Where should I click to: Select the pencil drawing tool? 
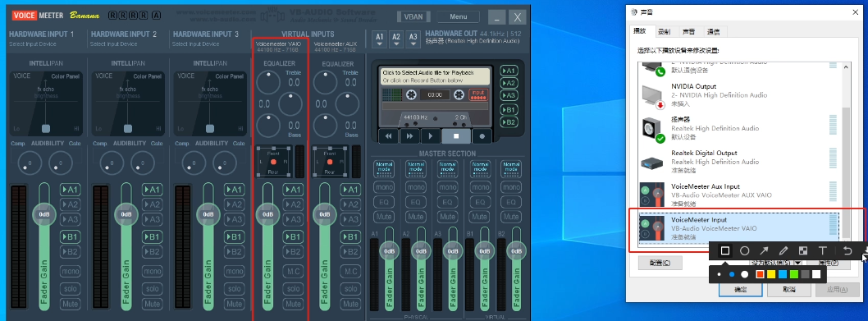783,250
